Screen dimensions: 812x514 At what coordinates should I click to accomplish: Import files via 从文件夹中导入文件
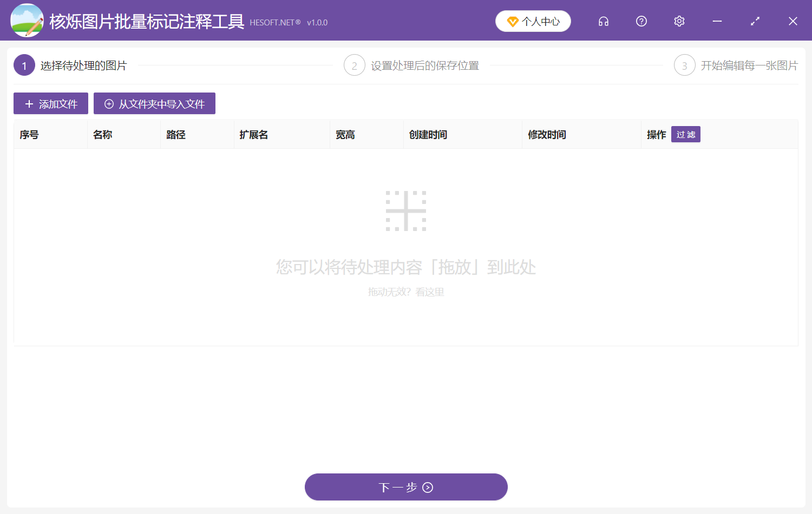[154, 103]
